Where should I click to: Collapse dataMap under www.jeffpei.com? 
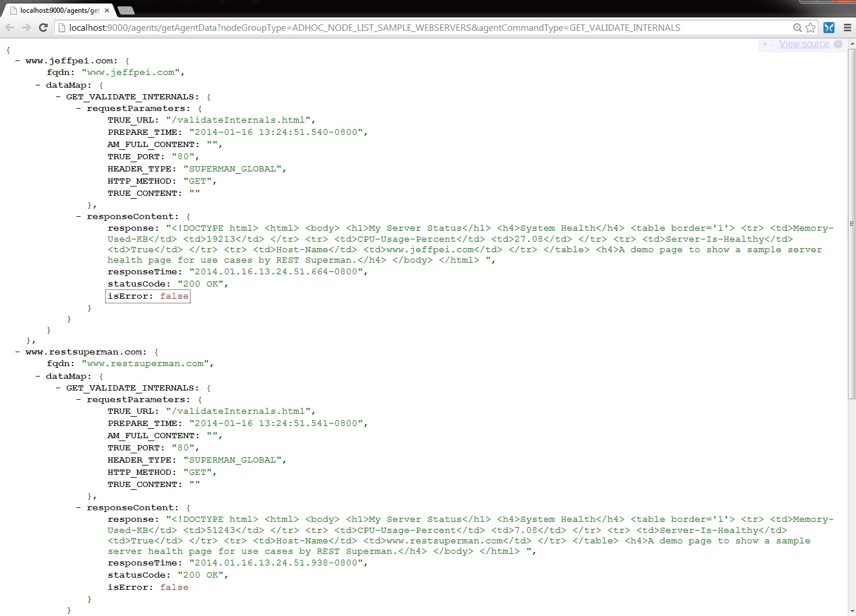pyautogui.click(x=38, y=85)
